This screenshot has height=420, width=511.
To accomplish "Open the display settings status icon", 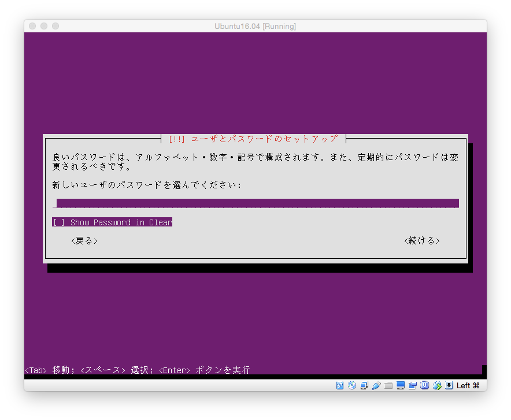I will pos(401,385).
